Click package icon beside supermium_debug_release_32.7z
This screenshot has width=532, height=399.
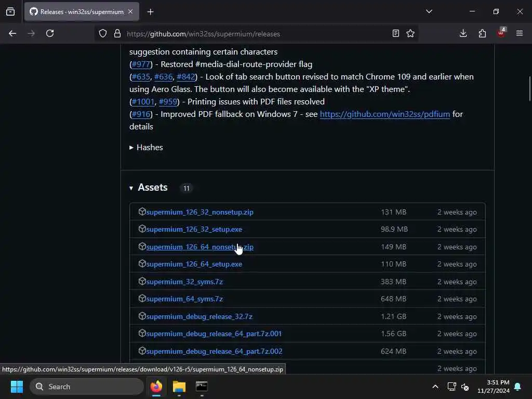click(142, 316)
